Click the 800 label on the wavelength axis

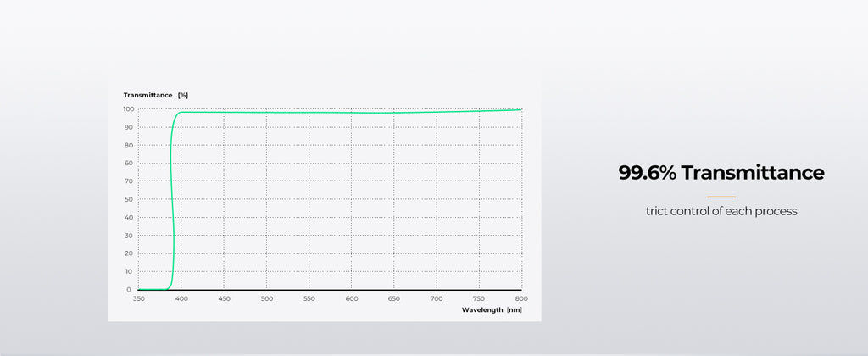click(x=521, y=298)
